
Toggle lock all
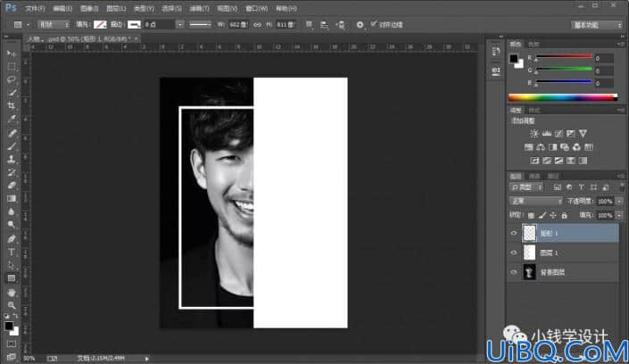pos(565,216)
